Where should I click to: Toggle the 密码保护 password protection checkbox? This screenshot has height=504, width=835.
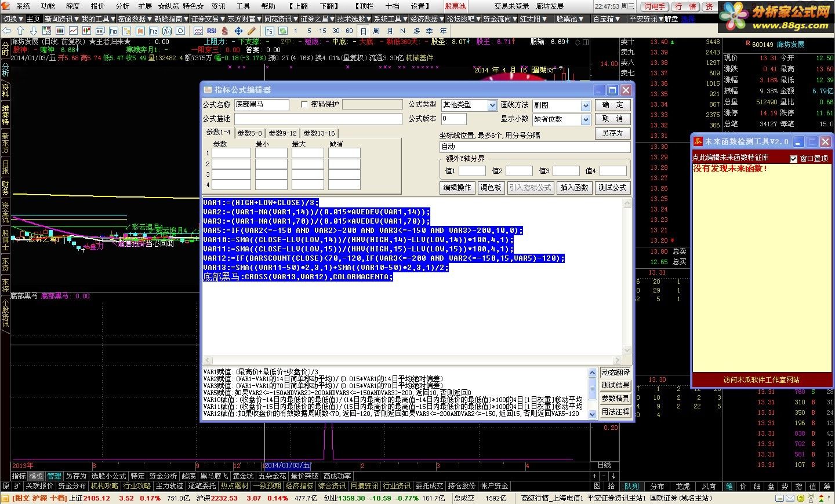pyautogui.click(x=304, y=104)
